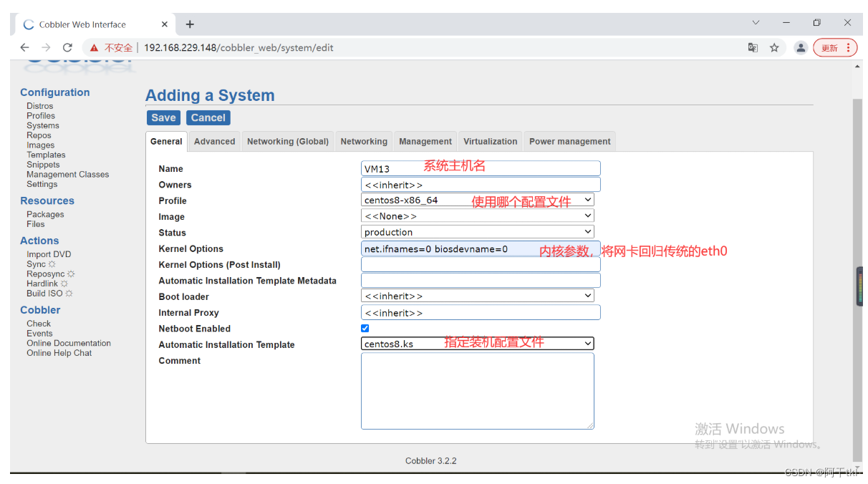
Task: Open the Check link
Action: click(39, 324)
